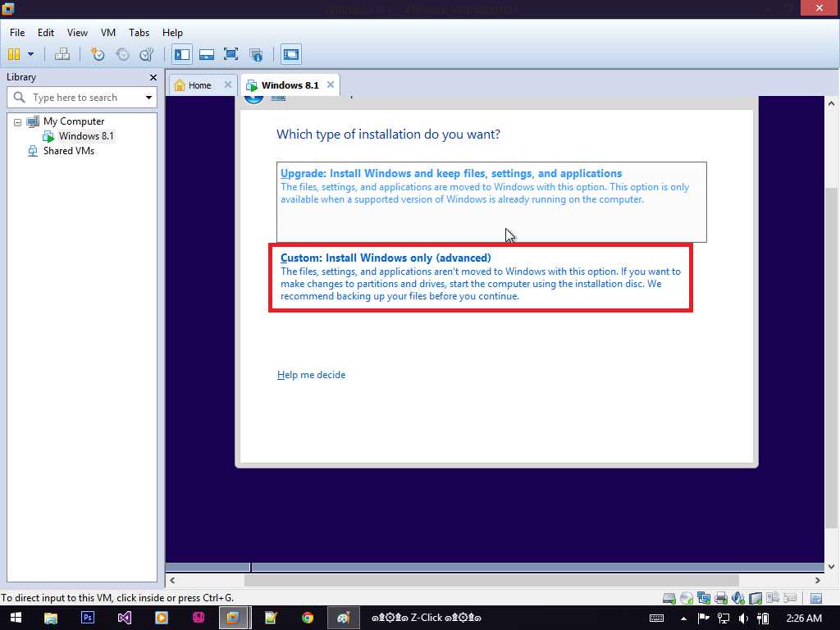Image resolution: width=840 pixels, height=630 pixels.
Task: Click the Suspend (pause) VM toolbar button
Action: [x=14, y=54]
